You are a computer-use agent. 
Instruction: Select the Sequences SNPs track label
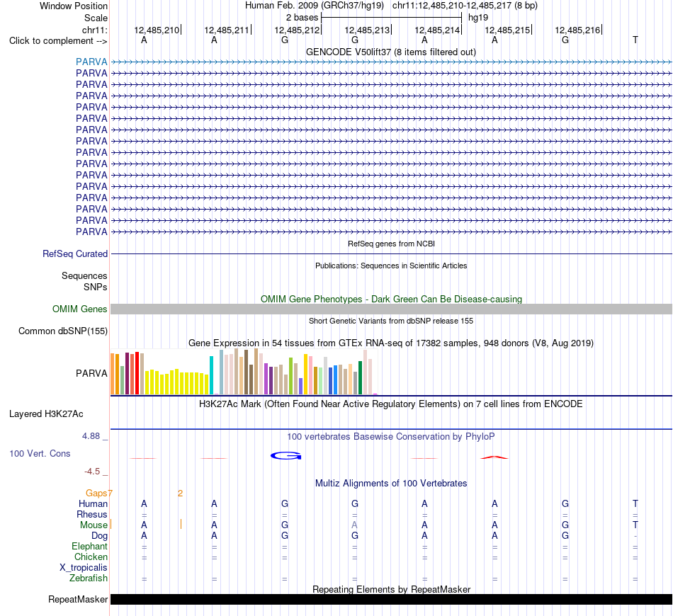[84, 281]
